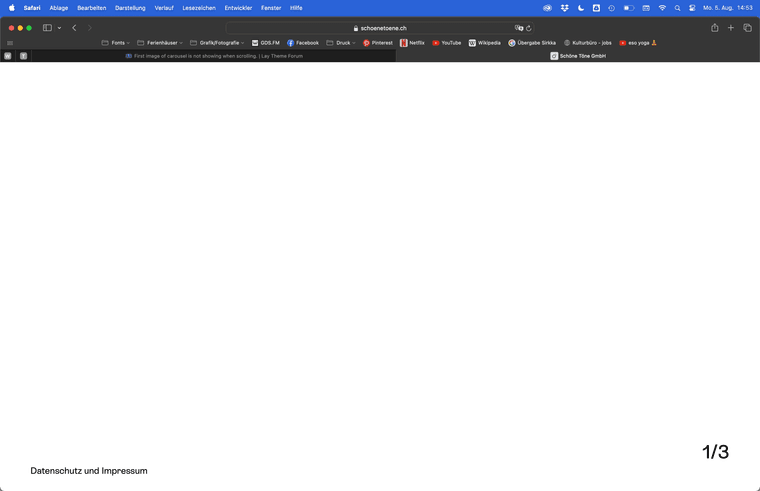Viewport: 760px width, 491px height.
Task: Open the Lesezeichen menu
Action: pyautogui.click(x=199, y=7)
